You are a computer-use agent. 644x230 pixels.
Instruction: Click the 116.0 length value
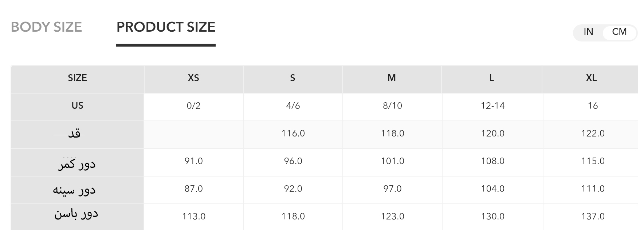coord(293,134)
